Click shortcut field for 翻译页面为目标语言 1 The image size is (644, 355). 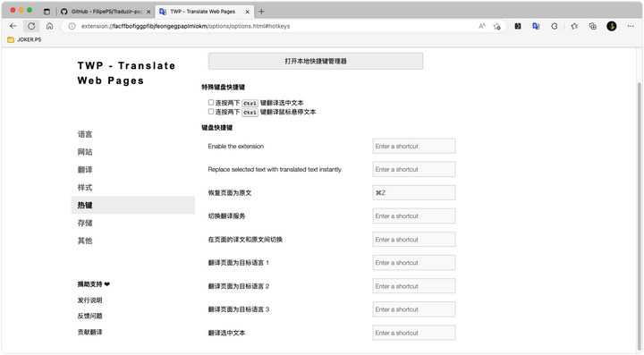[414, 263]
